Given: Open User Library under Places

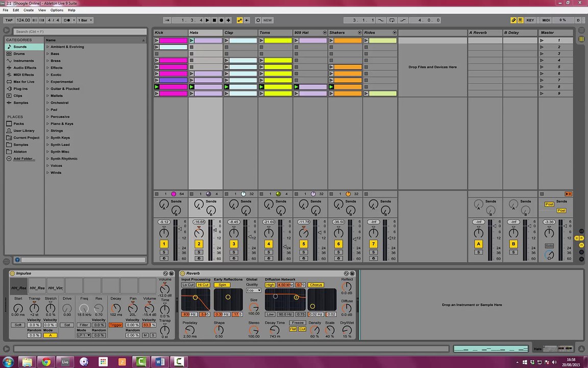Looking at the screenshot, I should click(x=24, y=131).
